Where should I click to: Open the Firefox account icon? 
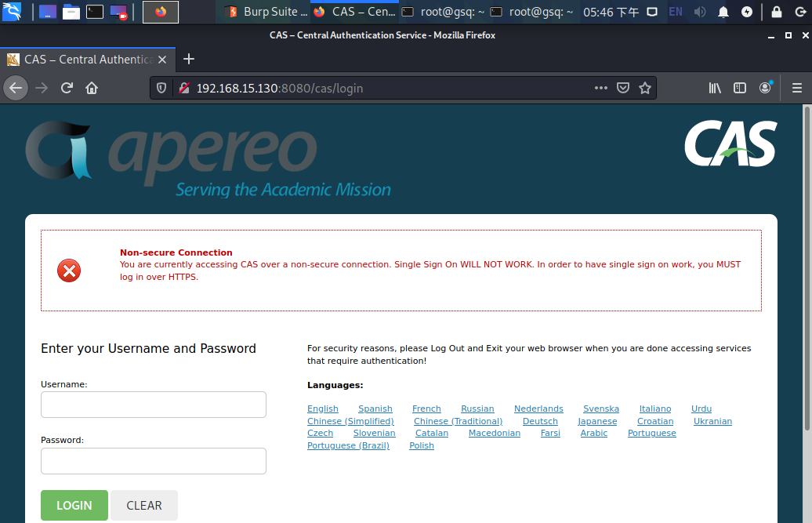pos(765,88)
